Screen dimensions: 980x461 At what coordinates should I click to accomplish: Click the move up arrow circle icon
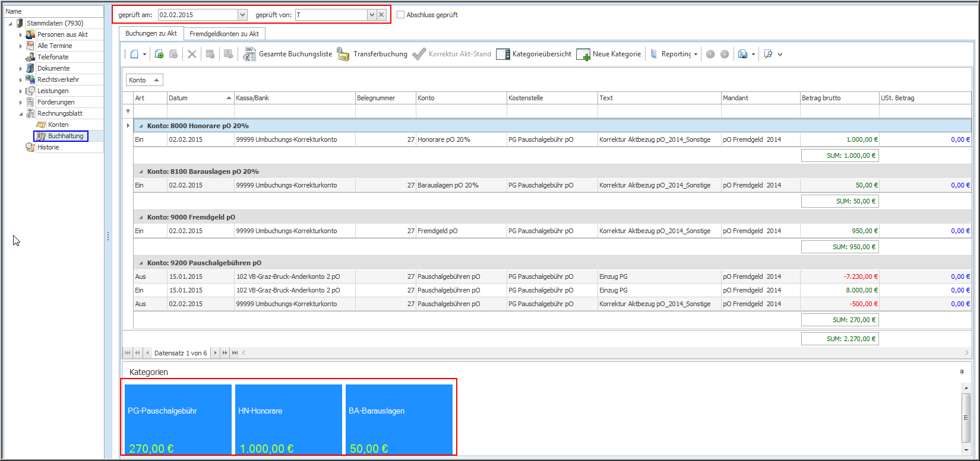pos(710,54)
